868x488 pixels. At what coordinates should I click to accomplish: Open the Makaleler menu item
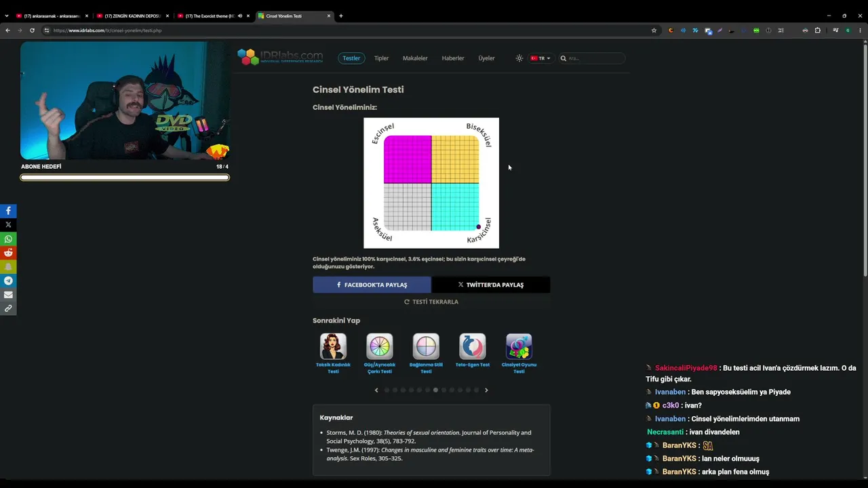pos(415,58)
